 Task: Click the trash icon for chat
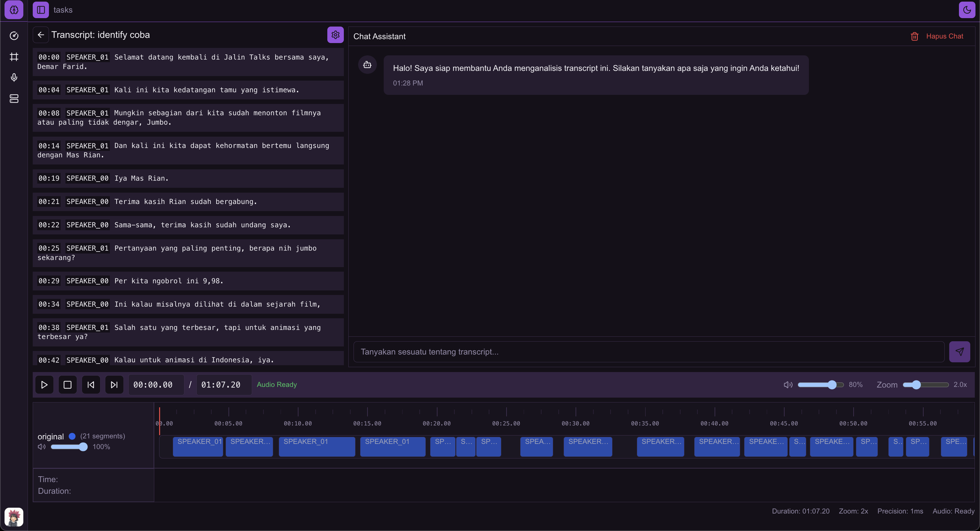[x=915, y=37]
